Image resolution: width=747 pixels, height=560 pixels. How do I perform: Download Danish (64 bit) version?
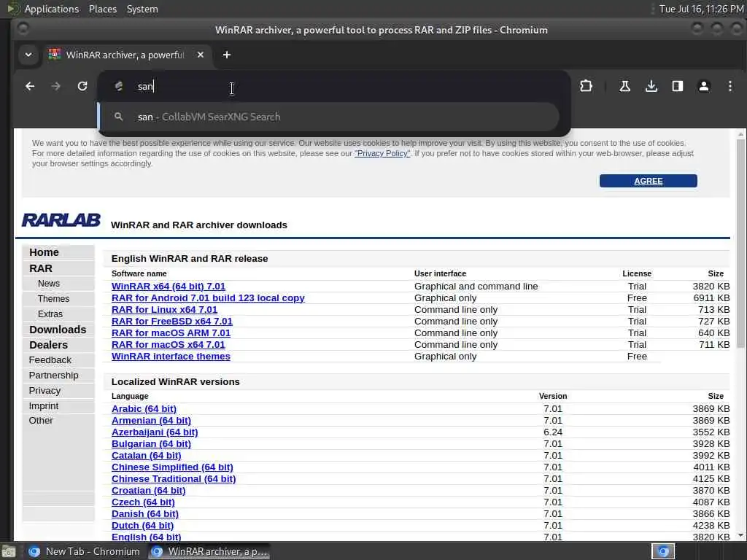tap(145, 514)
